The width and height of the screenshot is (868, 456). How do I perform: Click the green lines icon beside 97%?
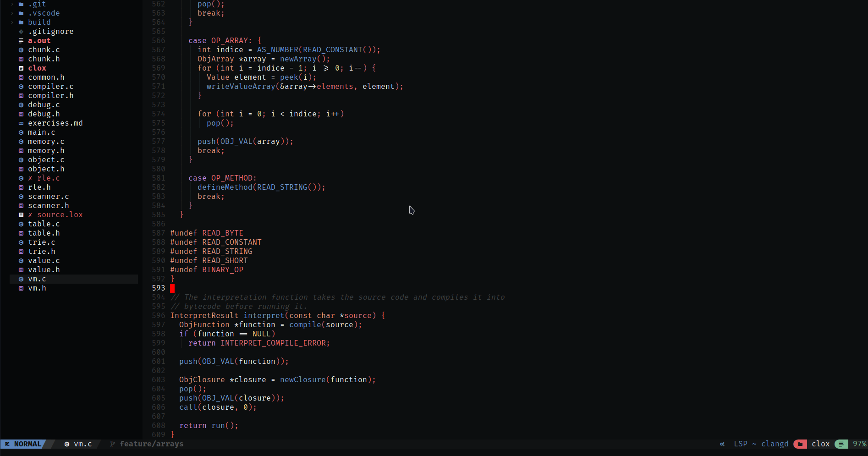coord(841,444)
